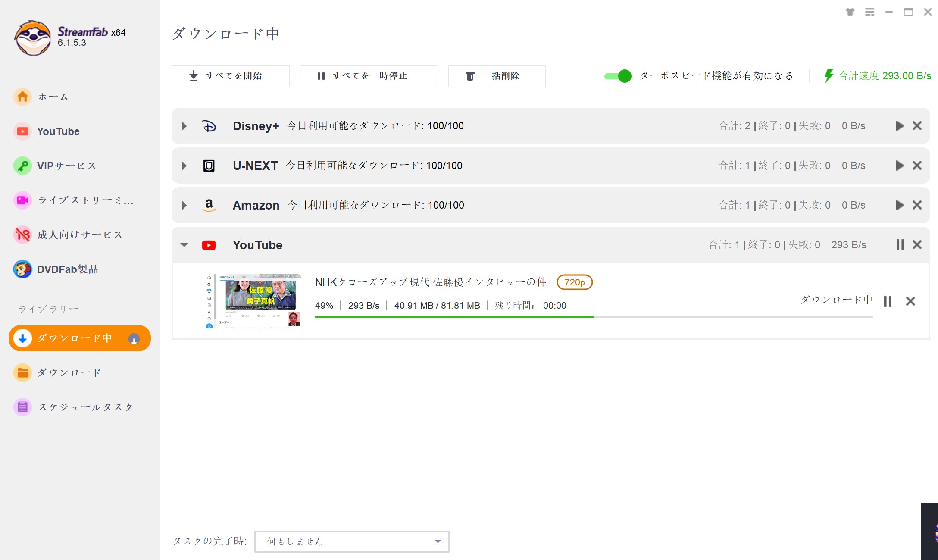Click the 720p quality badge
This screenshot has height=560, width=938.
point(575,282)
